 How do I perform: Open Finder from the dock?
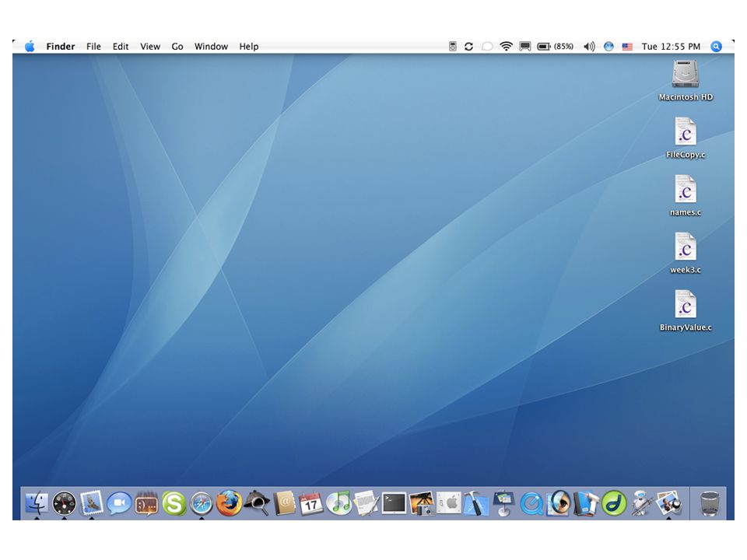[x=37, y=503]
